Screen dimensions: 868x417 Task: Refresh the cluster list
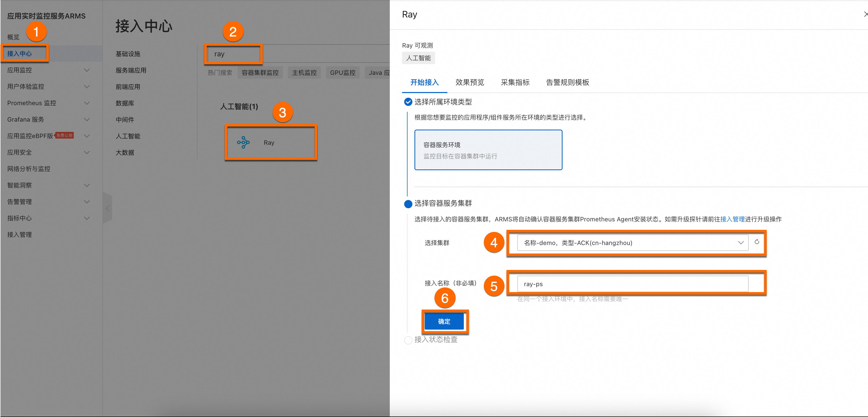[756, 242]
